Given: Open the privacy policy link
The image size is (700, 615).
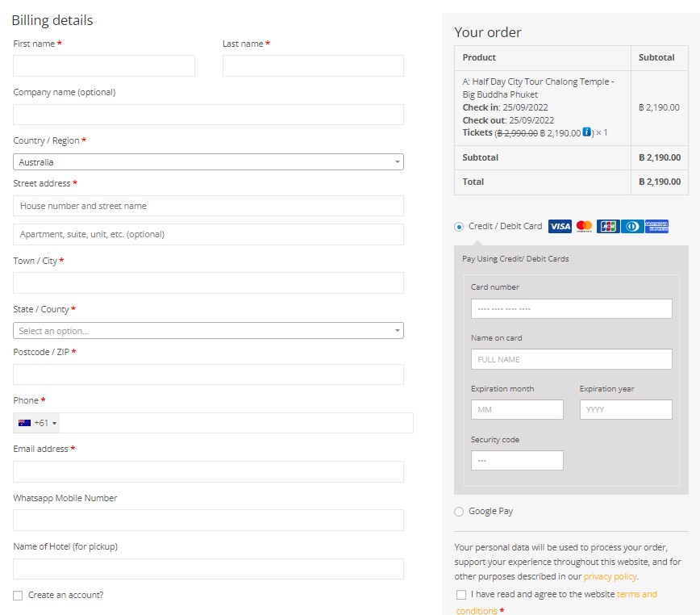Looking at the screenshot, I should (610, 576).
